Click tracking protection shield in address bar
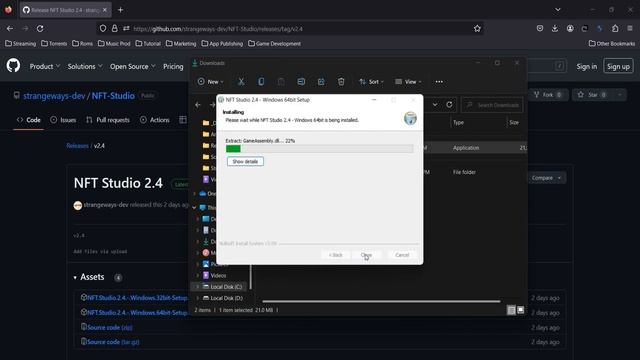This screenshot has width=640, height=360. click(103, 29)
